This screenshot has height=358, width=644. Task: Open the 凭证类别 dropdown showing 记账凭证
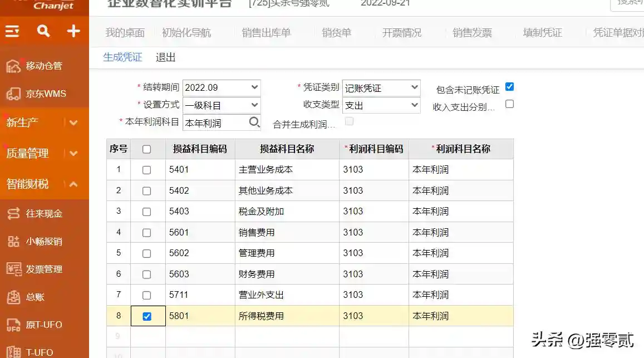coord(381,87)
